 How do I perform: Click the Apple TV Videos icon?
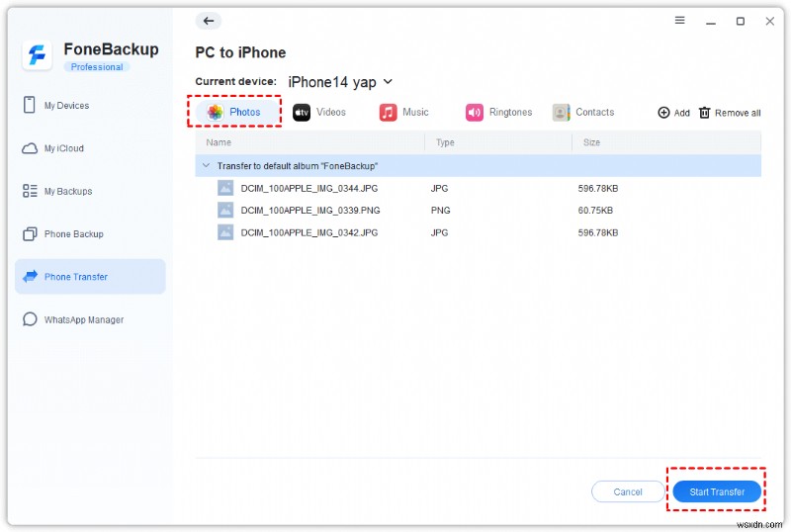click(x=302, y=112)
